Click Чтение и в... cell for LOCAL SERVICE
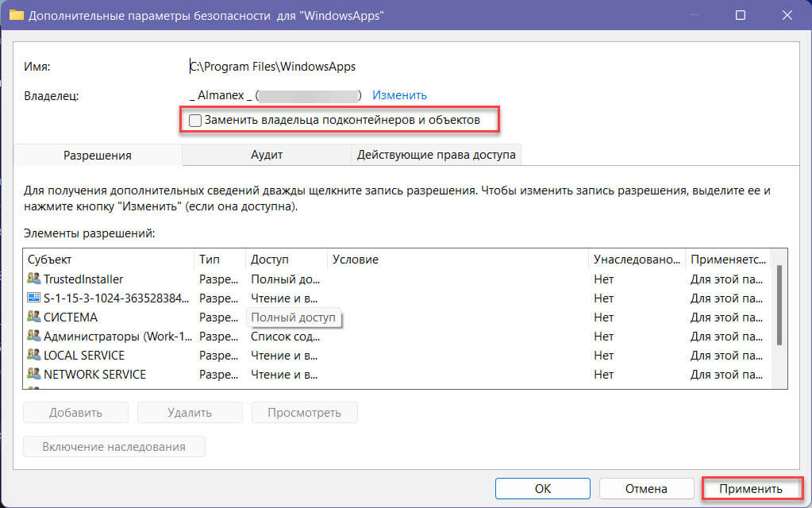The width and height of the screenshot is (812, 508). pyautogui.click(x=284, y=356)
